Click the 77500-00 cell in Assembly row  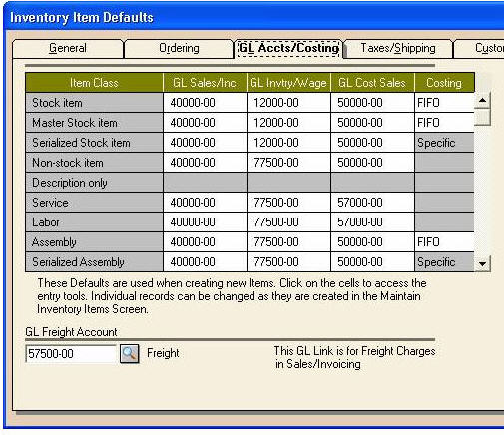pos(288,242)
